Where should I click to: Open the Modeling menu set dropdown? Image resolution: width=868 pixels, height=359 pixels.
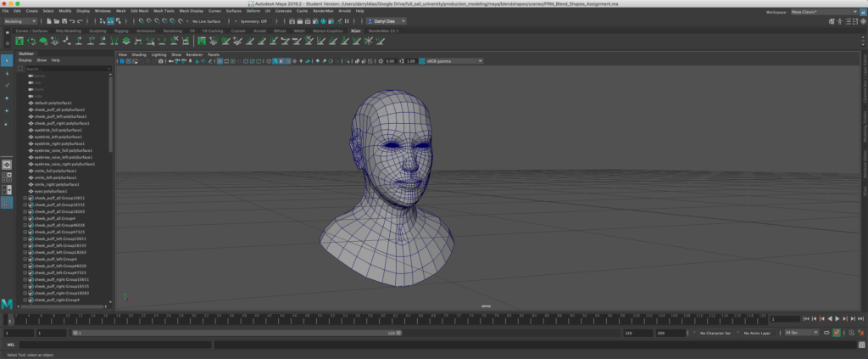[20, 21]
